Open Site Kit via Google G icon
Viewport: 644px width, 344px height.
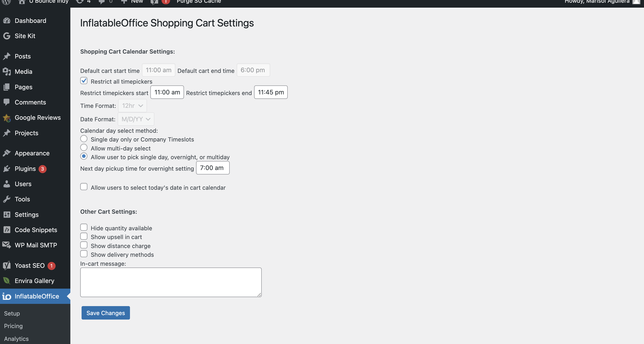click(7, 36)
